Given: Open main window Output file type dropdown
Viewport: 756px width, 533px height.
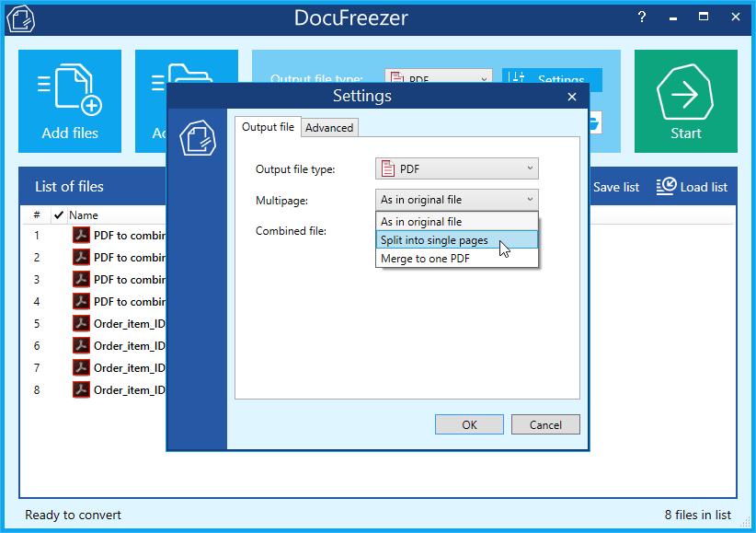Looking at the screenshot, I should (439, 76).
